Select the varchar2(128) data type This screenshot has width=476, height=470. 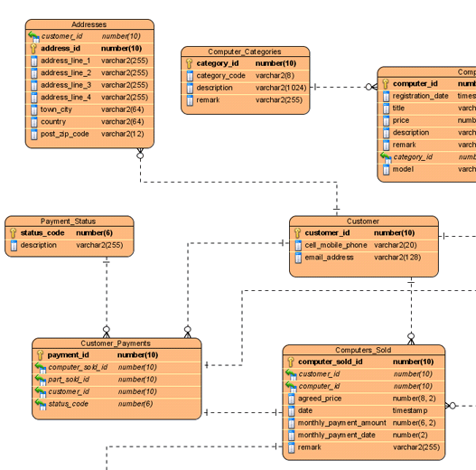tap(397, 258)
